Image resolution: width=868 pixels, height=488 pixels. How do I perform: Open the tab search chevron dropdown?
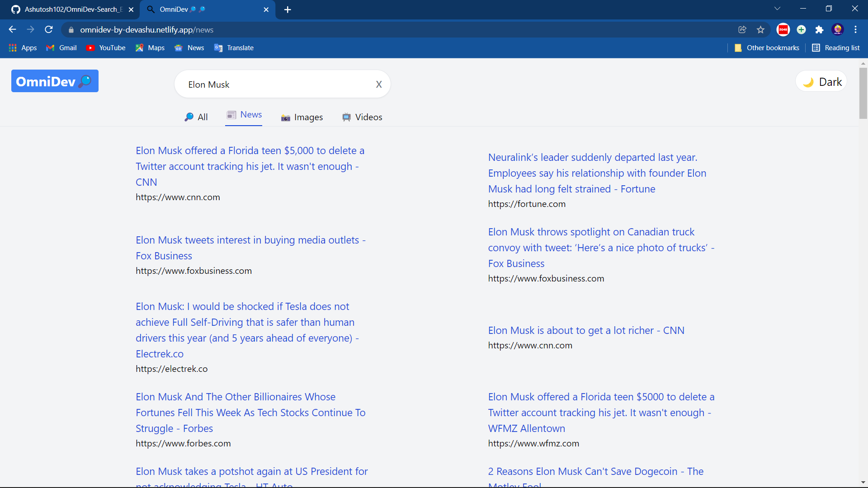(x=778, y=8)
